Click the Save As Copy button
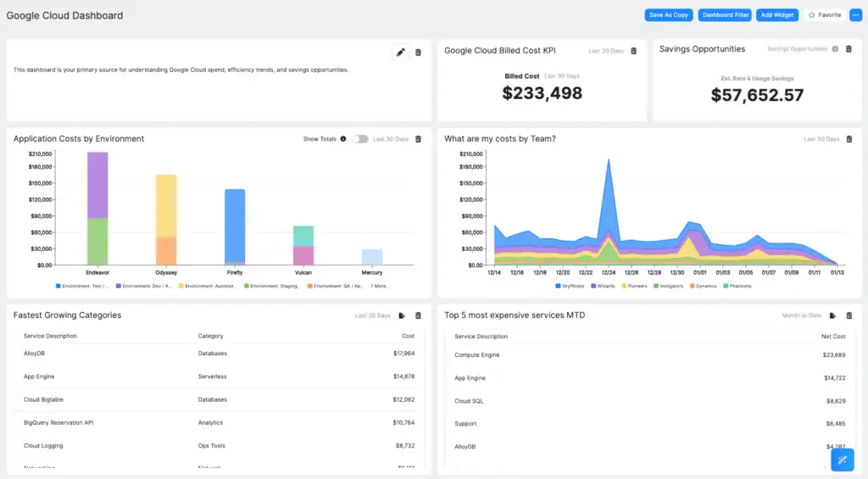 (x=669, y=15)
